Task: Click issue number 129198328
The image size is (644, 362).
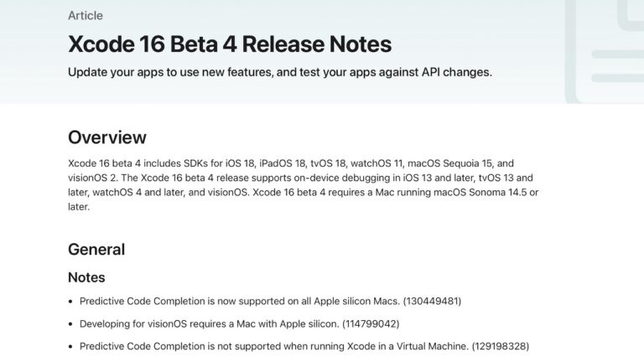Action: pyautogui.click(x=500, y=345)
